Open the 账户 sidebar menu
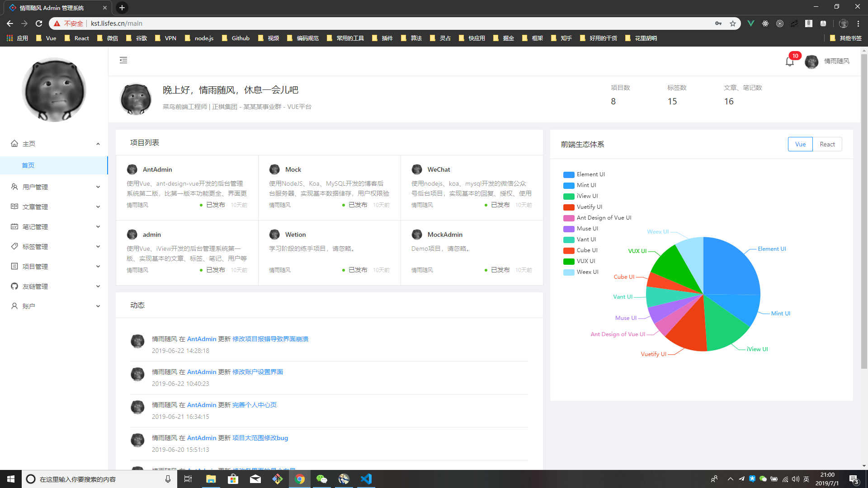 coord(54,306)
